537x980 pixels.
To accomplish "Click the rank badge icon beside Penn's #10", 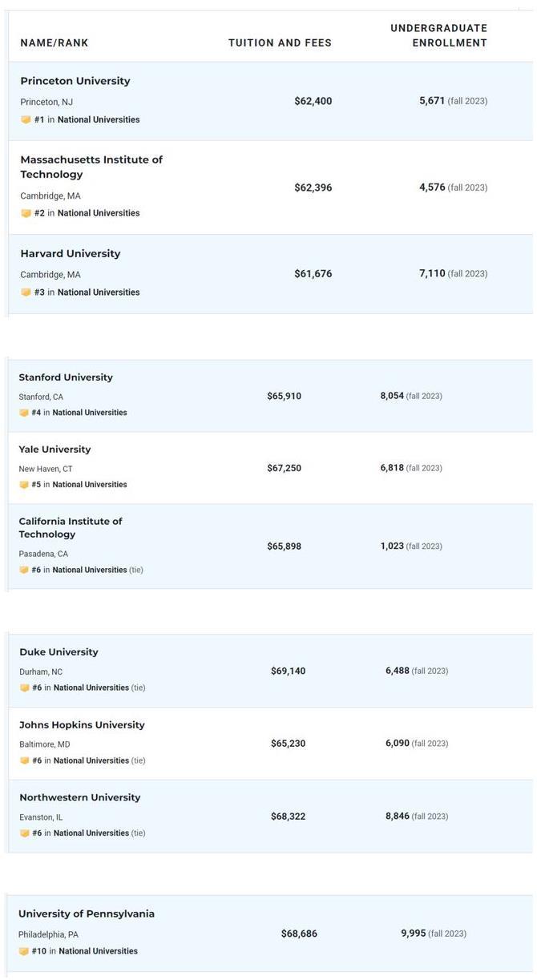I will click(x=24, y=951).
